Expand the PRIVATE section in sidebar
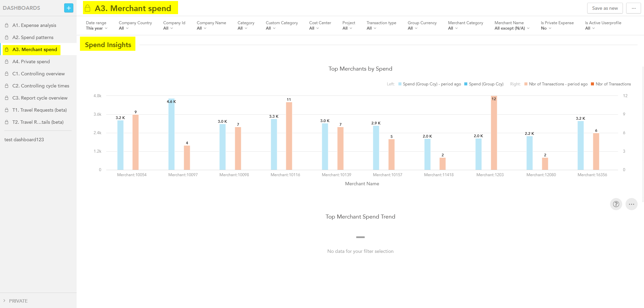Screen dimensions: 644x308 click(18, 301)
